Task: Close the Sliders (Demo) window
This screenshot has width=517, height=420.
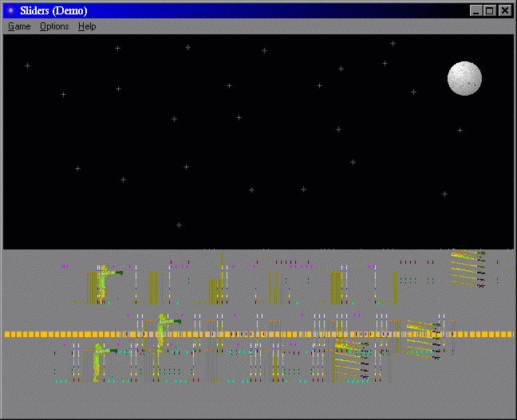Action: [504, 11]
